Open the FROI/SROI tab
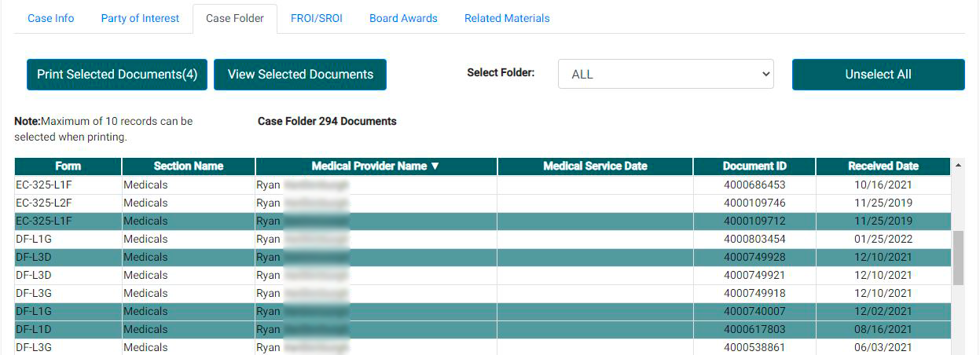Screen dimensions: 980x355 316,18
